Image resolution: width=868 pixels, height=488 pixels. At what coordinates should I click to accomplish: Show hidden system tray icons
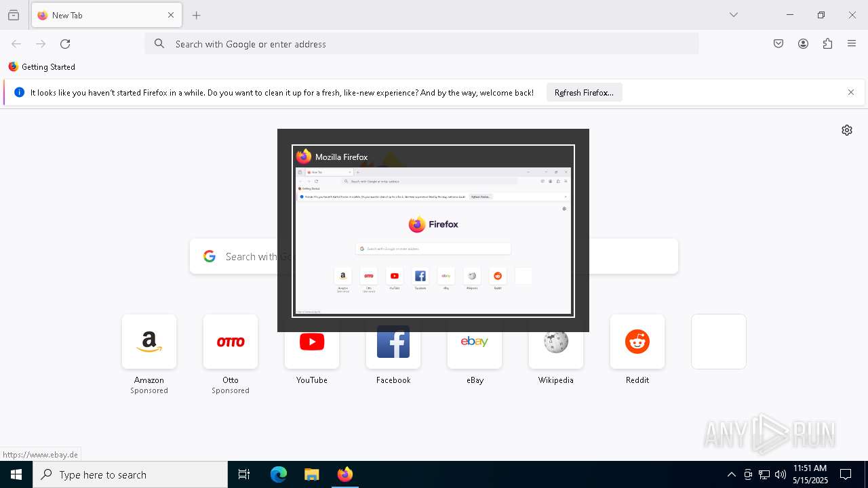tap(732, 474)
